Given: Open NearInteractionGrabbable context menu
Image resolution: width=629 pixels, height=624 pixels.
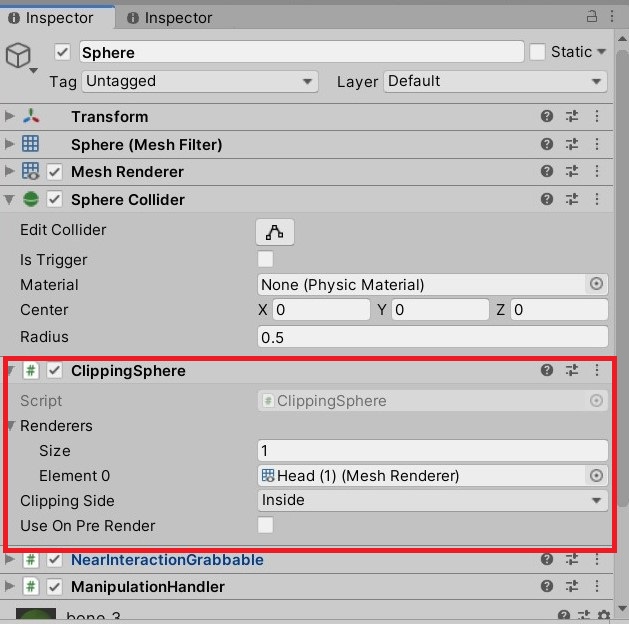Looking at the screenshot, I should [597, 559].
